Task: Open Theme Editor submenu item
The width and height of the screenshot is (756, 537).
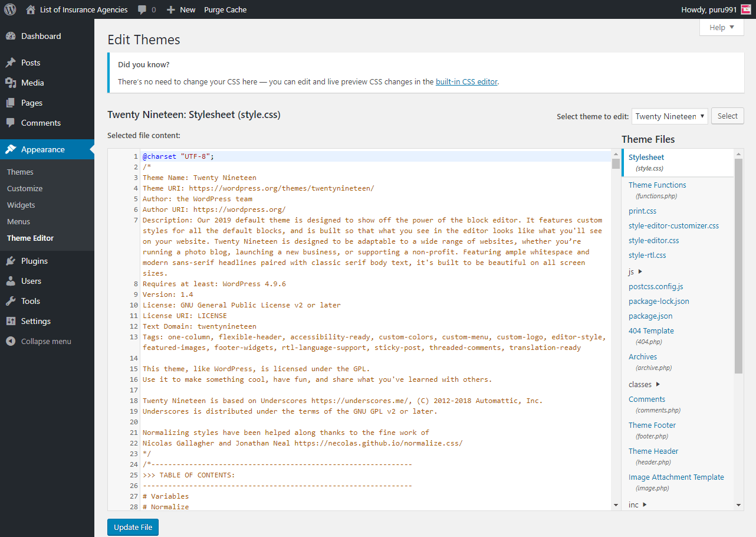Action: point(30,238)
